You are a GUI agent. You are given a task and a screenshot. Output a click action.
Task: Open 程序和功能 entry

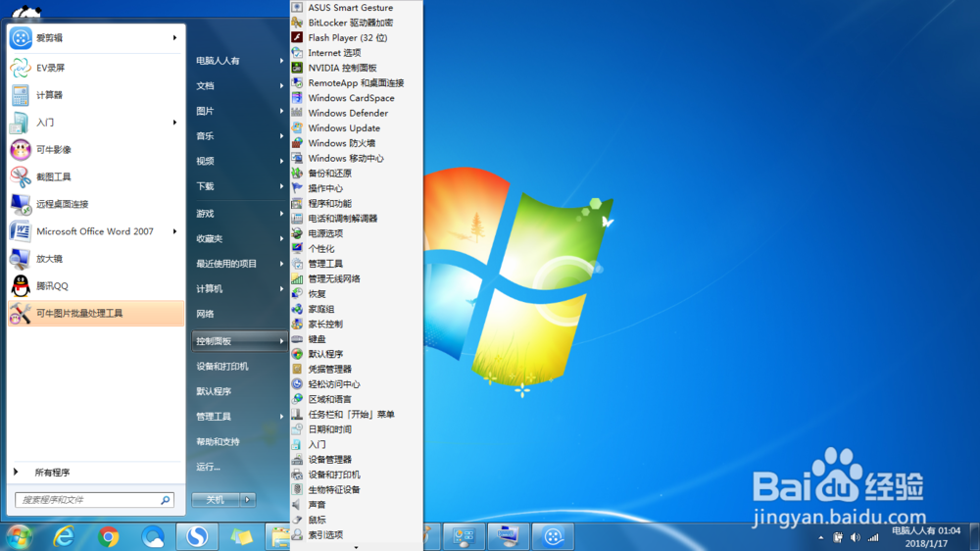point(357,203)
